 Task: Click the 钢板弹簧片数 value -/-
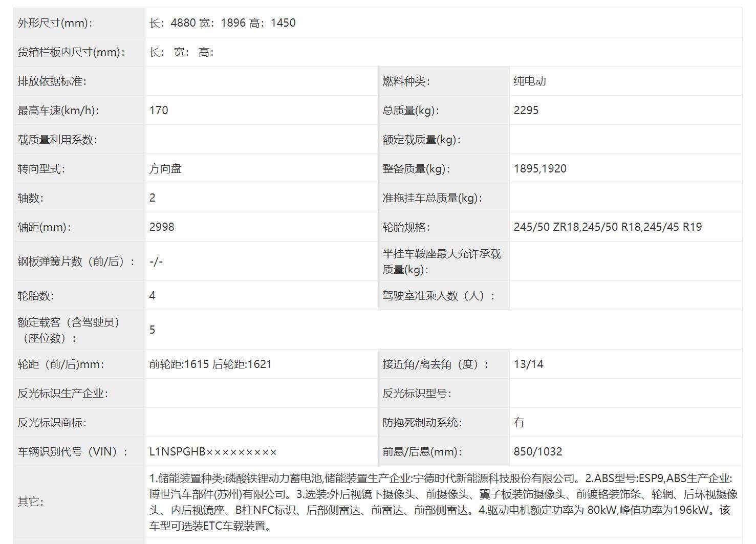pyautogui.click(x=156, y=262)
